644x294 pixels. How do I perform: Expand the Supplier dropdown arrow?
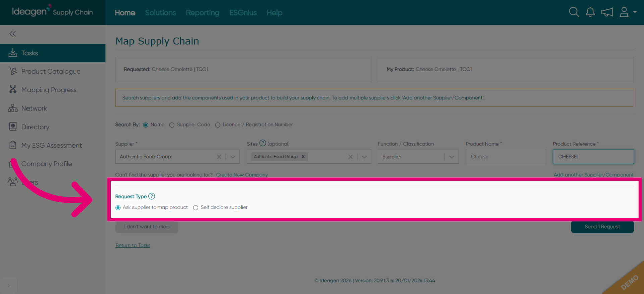(233, 157)
